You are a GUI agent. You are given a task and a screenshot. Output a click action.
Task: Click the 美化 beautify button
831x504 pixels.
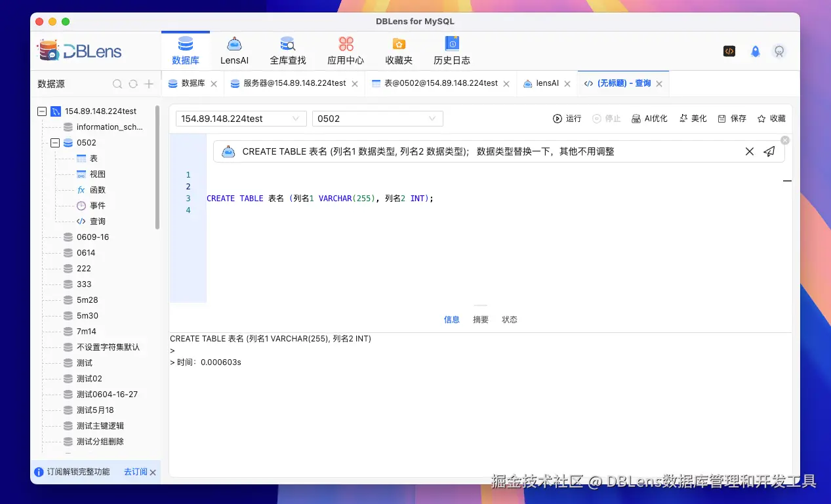click(693, 119)
